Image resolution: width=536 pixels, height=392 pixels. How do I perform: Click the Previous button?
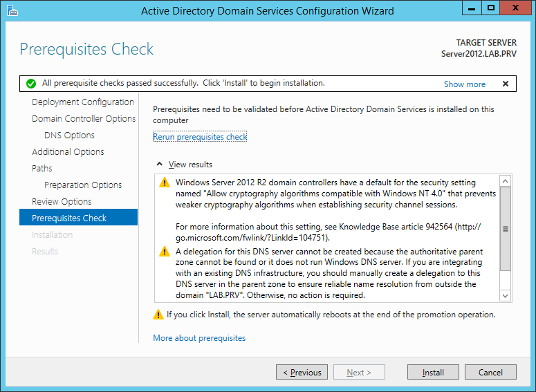[x=302, y=372]
